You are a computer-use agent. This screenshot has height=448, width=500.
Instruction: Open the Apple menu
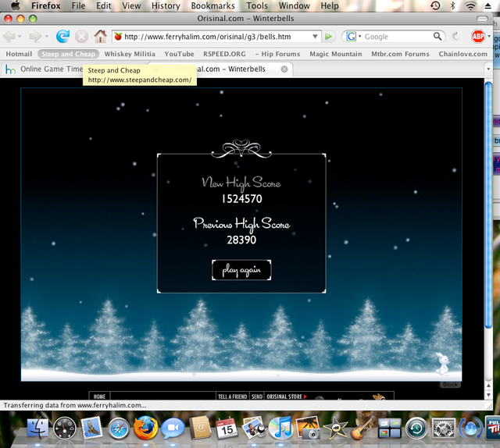15,5
